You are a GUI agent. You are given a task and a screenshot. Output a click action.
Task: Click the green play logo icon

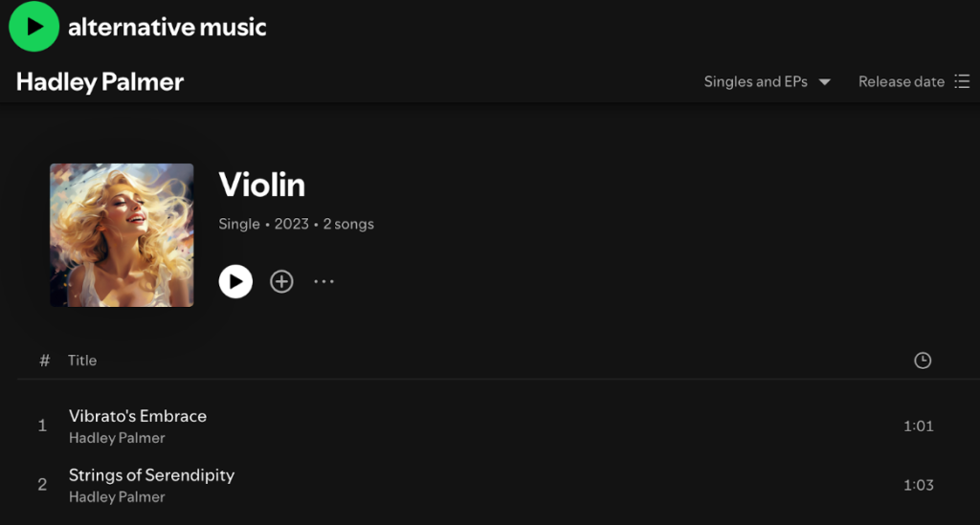coord(33,27)
